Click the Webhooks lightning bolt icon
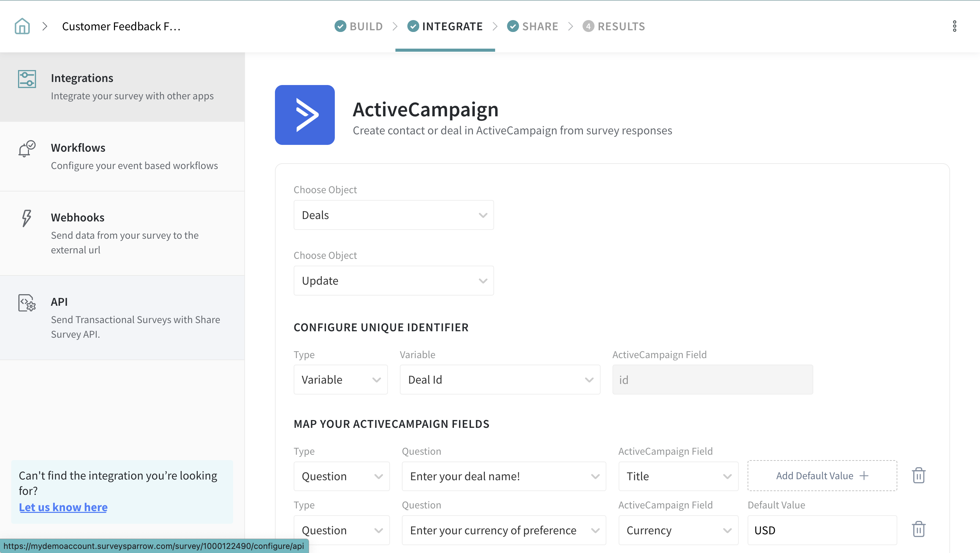This screenshot has width=980, height=553. pyautogui.click(x=26, y=218)
